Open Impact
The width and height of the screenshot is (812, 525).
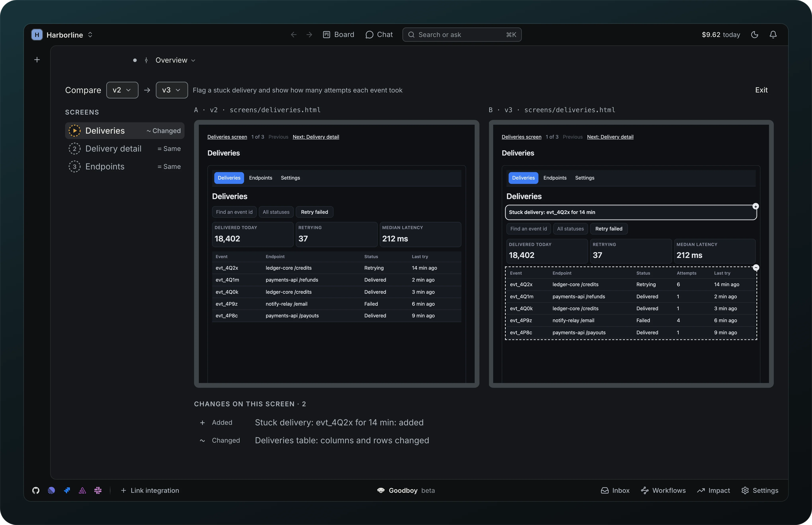(713, 490)
